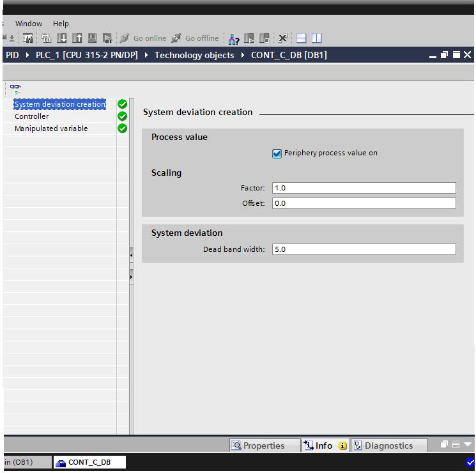Click green check next to System deviation creation
476x473 pixels.
pos(122,104)
